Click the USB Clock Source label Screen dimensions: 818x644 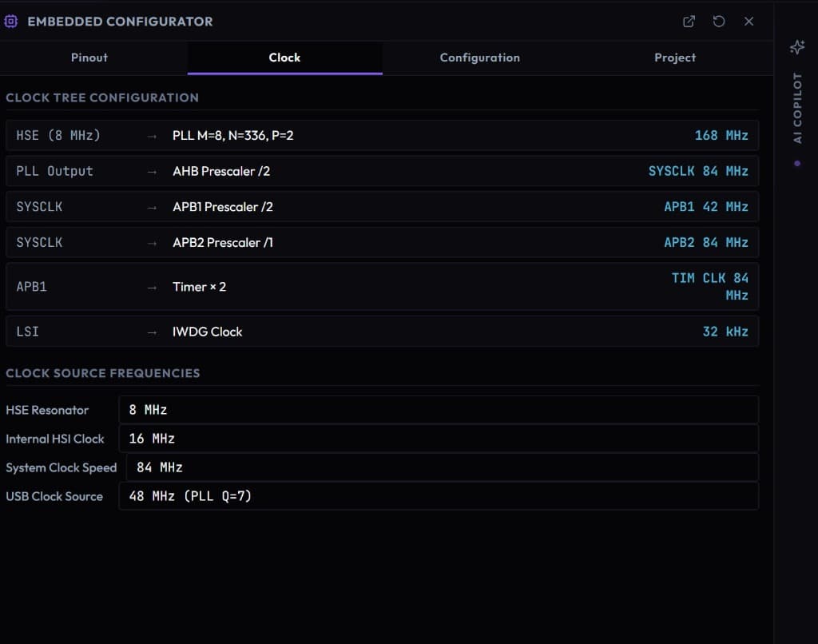(54, 496)
